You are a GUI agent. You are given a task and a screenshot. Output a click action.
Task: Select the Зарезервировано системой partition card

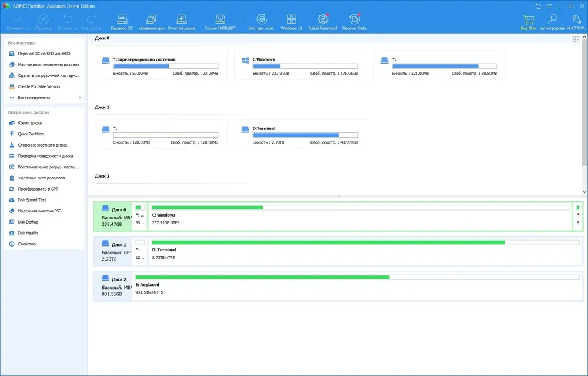(161, 66)
